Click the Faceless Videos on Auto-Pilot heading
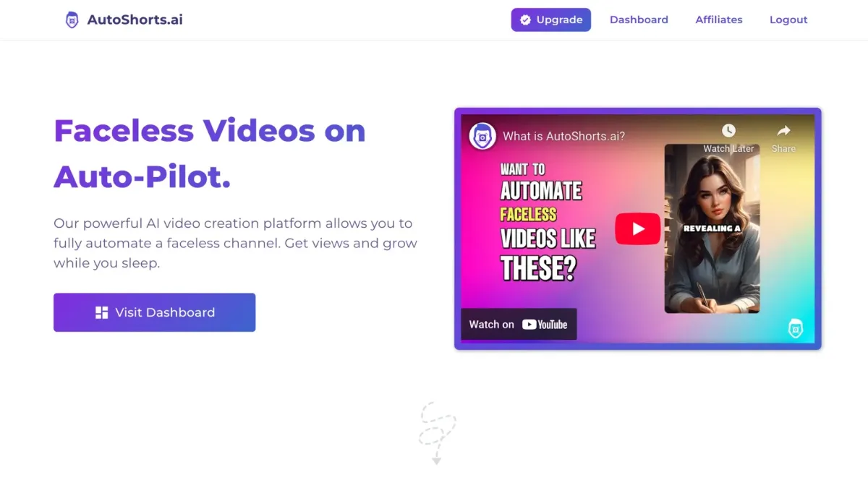The image size is (868, 488). point(210,153)
